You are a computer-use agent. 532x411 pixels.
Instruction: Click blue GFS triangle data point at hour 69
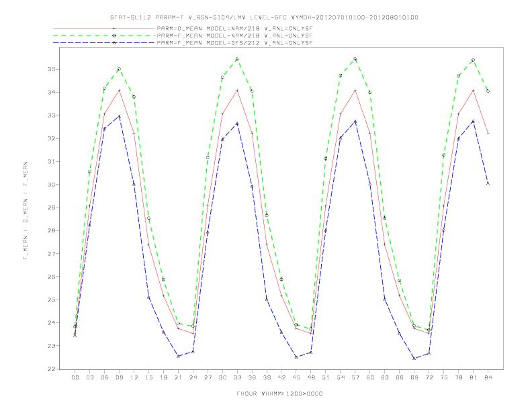coord(414,359)
